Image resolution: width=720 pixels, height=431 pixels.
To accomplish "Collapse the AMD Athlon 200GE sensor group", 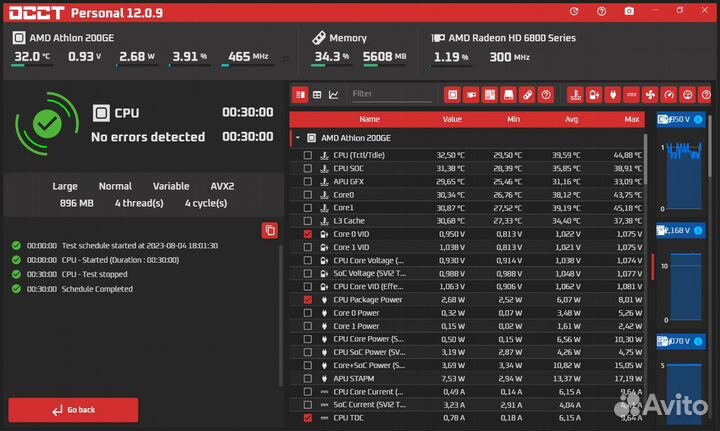I will [x=298, y=138].
